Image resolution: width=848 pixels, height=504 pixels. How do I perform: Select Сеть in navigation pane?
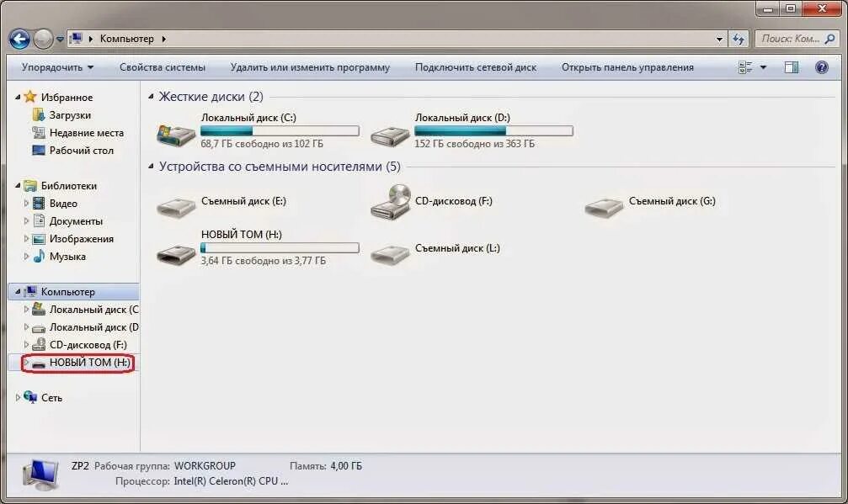(51, 398)
